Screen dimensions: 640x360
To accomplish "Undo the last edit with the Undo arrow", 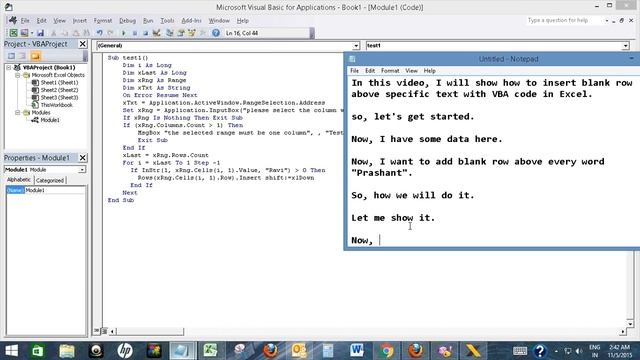I will pyautogui.click(x=99, y=33).
